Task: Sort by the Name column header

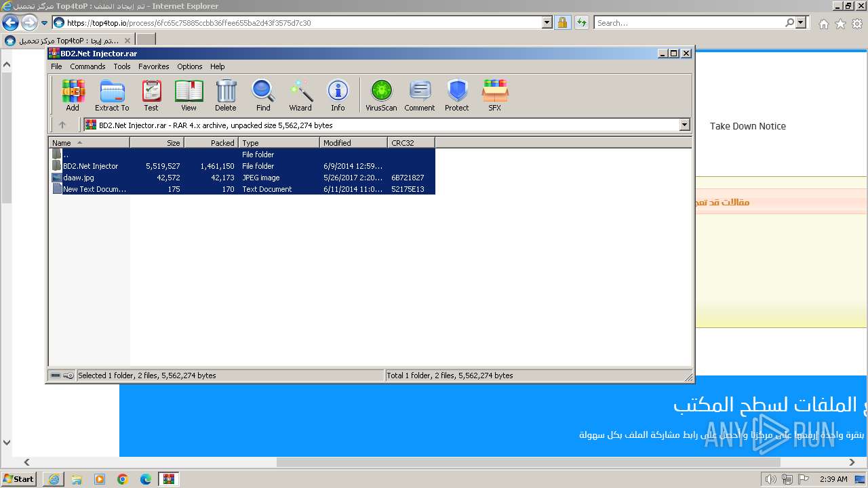Action: point(90,143)
